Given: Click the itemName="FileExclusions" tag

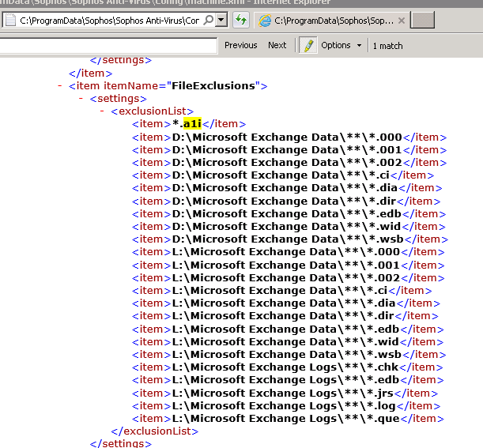Looking at the screenshot, I should click(168, 85).
